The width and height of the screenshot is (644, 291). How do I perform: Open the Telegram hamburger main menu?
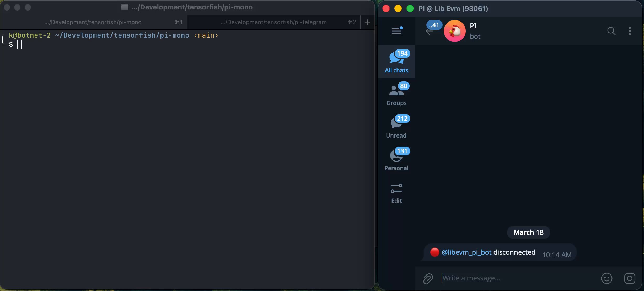(396, 31)
